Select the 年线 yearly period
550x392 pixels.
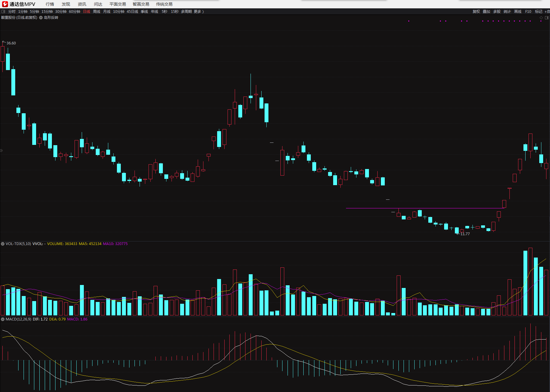pos(155,12)
